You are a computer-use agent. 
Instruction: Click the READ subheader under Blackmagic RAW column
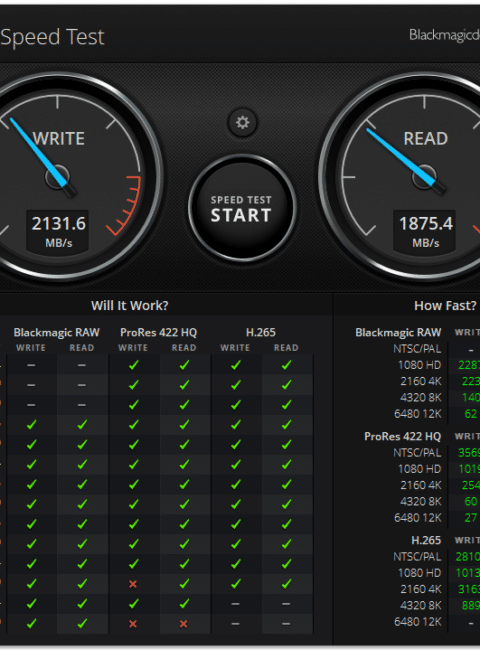click(82, 348)
